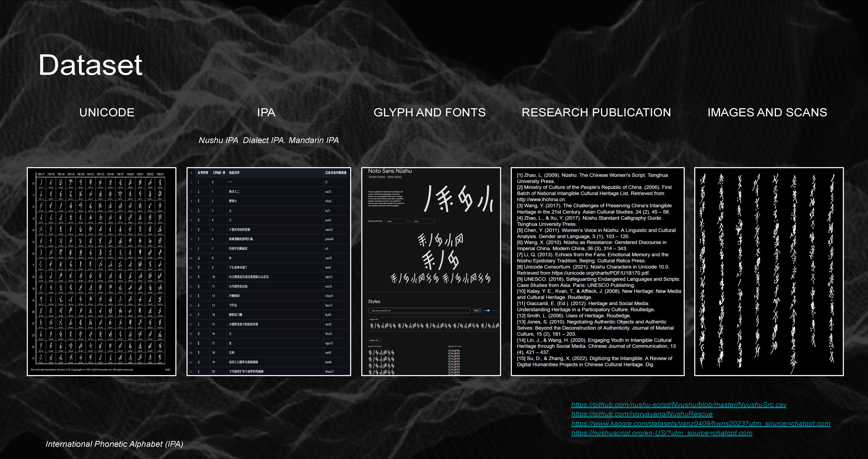Select the Nüshu handwriting scan image
868x459 pixels.
(769, 272)
